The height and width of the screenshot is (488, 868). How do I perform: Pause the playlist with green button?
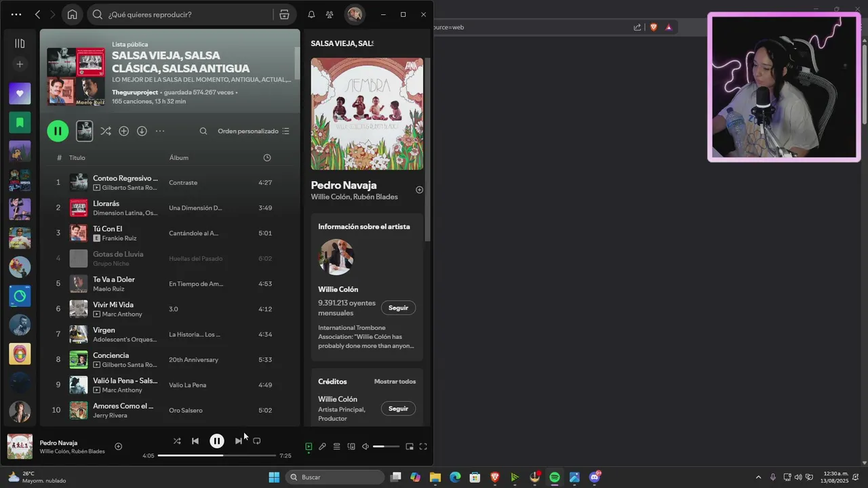58,131
